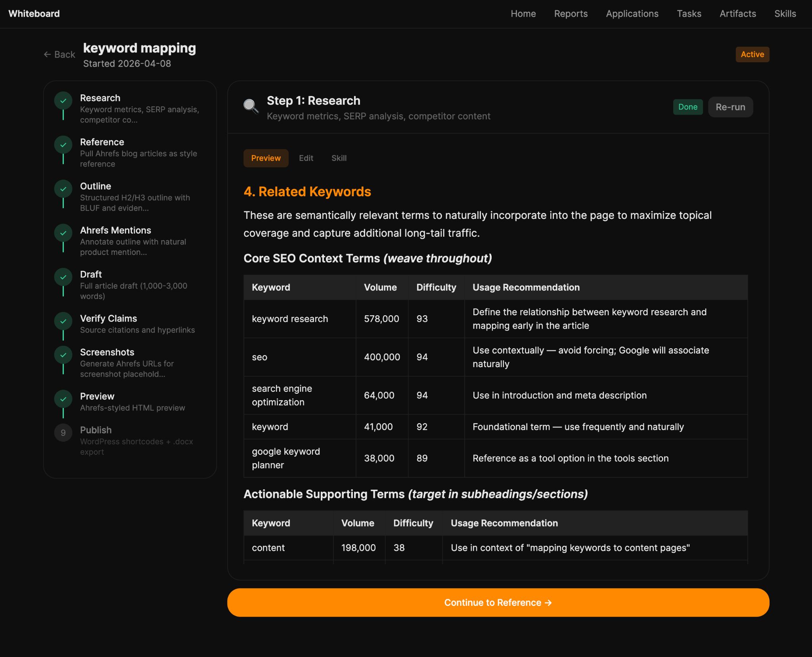Viewport: 812px width, 657px height.
Task: Click the Outline step checkmark icon
Action: click(63, 189)
